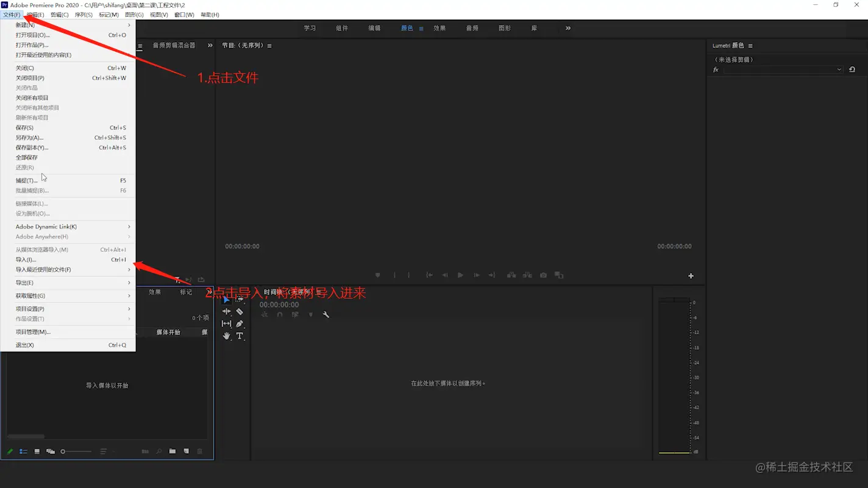868x488 pixels.
Task: Select the Hand tool
Action: [x=227, y=336]
